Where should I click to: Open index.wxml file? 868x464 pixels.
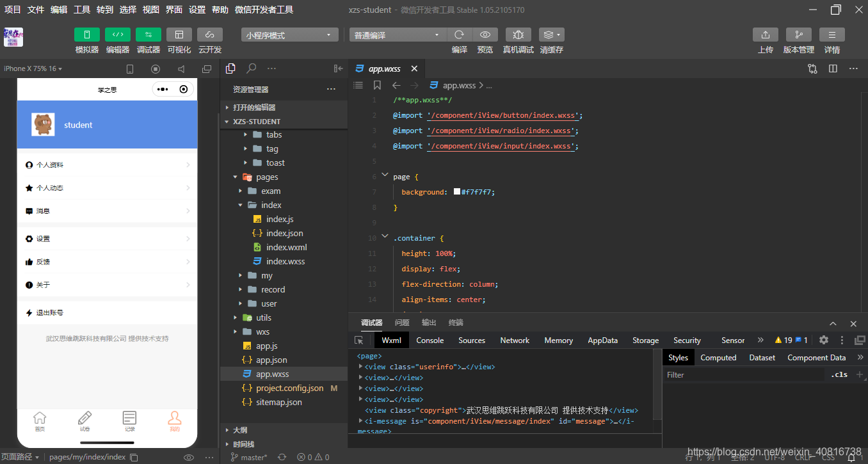tap(284, 247)
